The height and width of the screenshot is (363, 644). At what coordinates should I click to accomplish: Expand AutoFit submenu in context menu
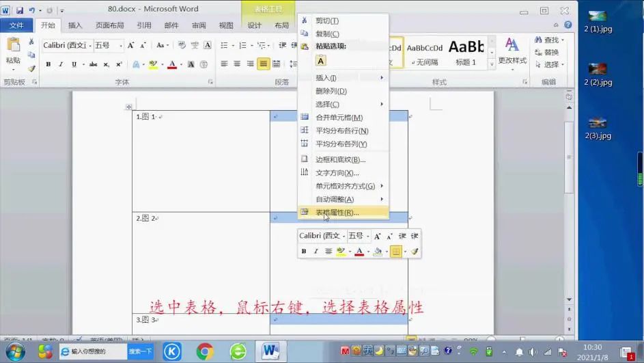[344, 200]
